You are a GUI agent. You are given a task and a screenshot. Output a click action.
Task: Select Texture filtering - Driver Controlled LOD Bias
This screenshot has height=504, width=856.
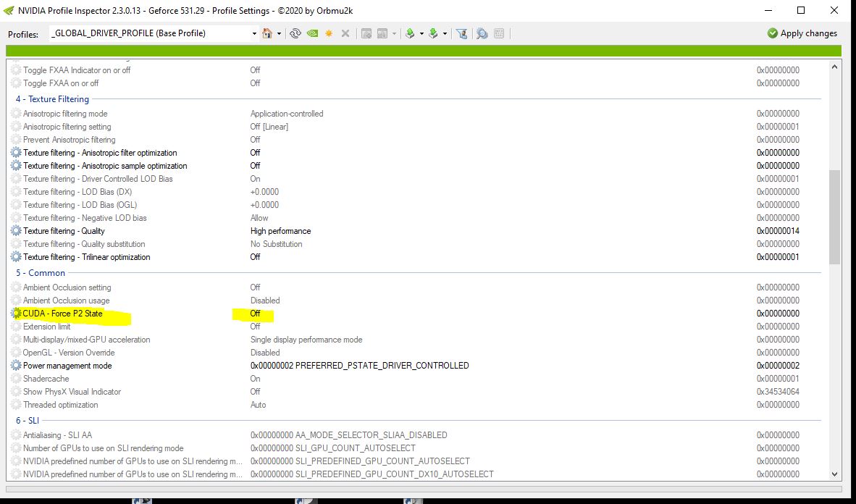tap(98, 179)
